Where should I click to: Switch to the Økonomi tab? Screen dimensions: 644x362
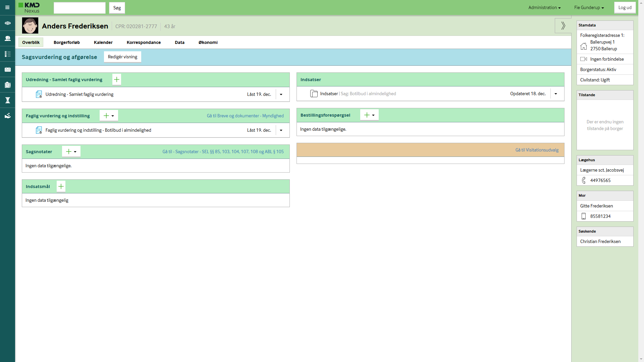coord(208,43)
